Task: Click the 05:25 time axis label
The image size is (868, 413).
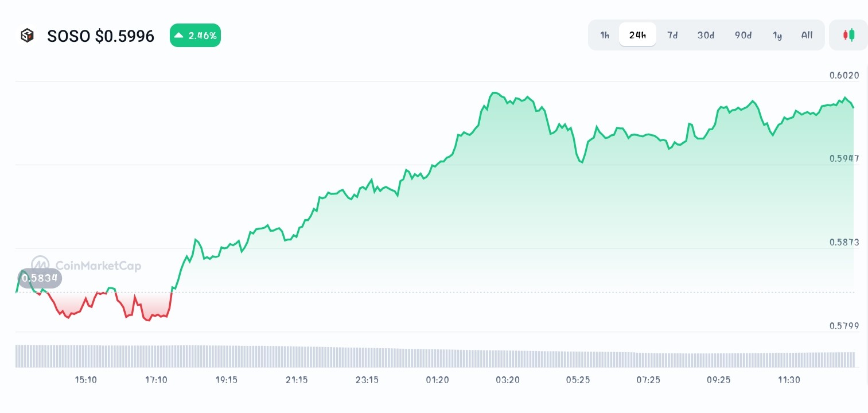Action: tap(578, 380)
